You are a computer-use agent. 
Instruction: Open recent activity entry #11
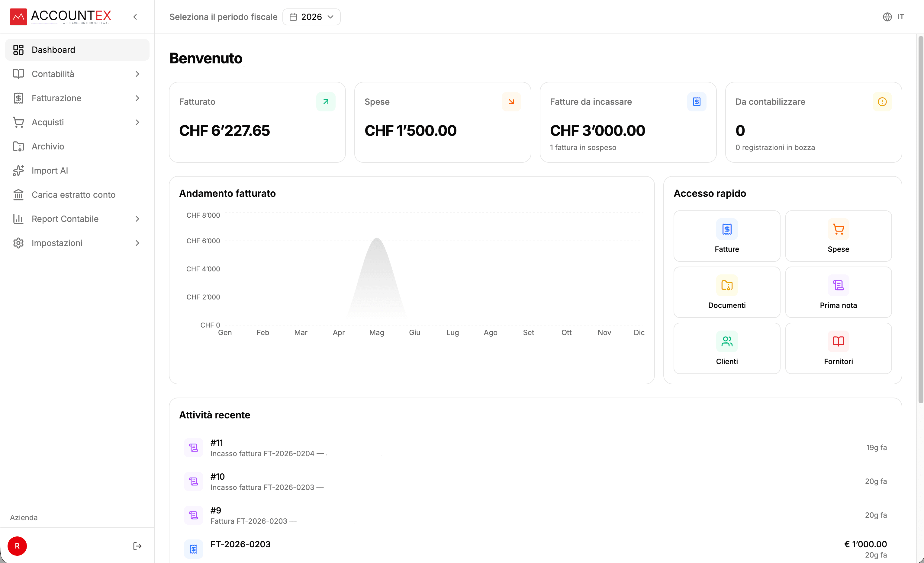pos(535,448)
